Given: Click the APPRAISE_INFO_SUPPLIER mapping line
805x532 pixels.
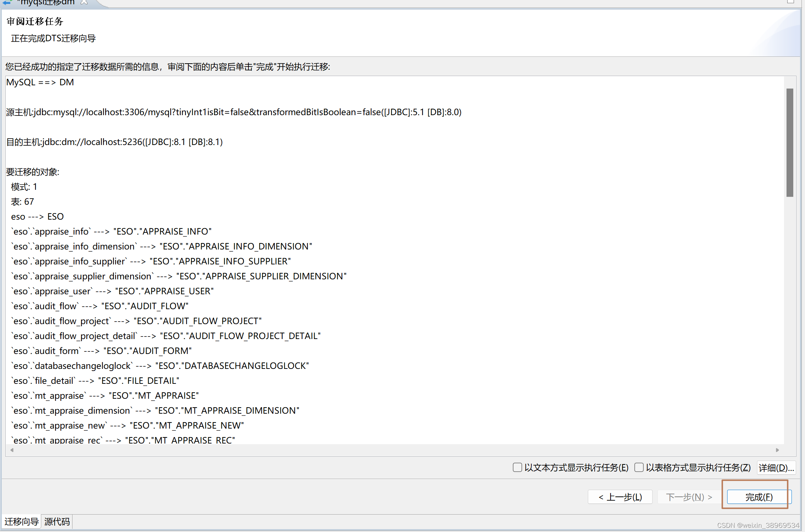Looking at the screenshot, I should [x=151, y=262].
